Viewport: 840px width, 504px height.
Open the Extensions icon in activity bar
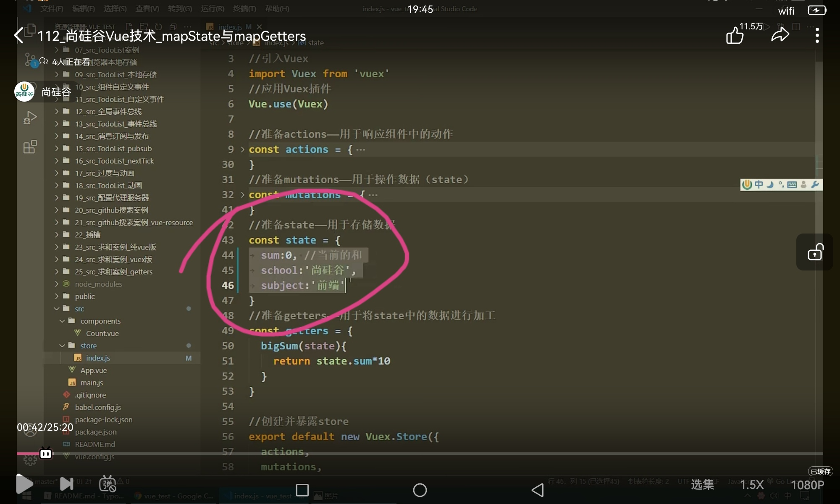point(30,147)
